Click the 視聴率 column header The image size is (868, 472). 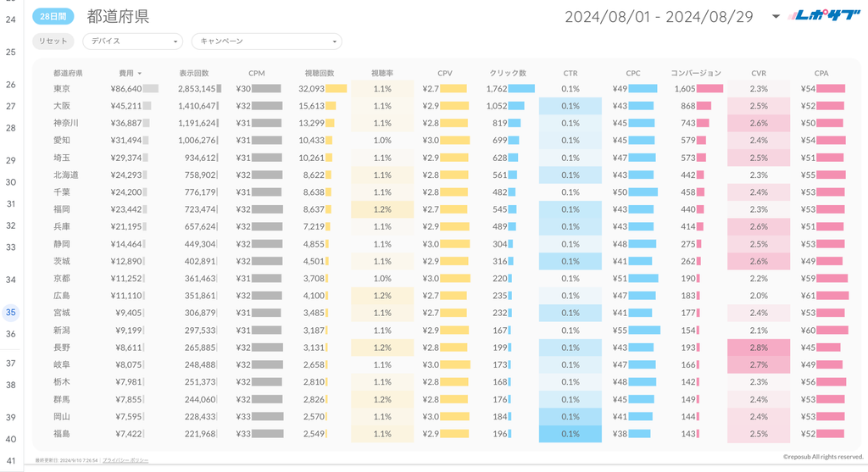[x=382, y=74]
